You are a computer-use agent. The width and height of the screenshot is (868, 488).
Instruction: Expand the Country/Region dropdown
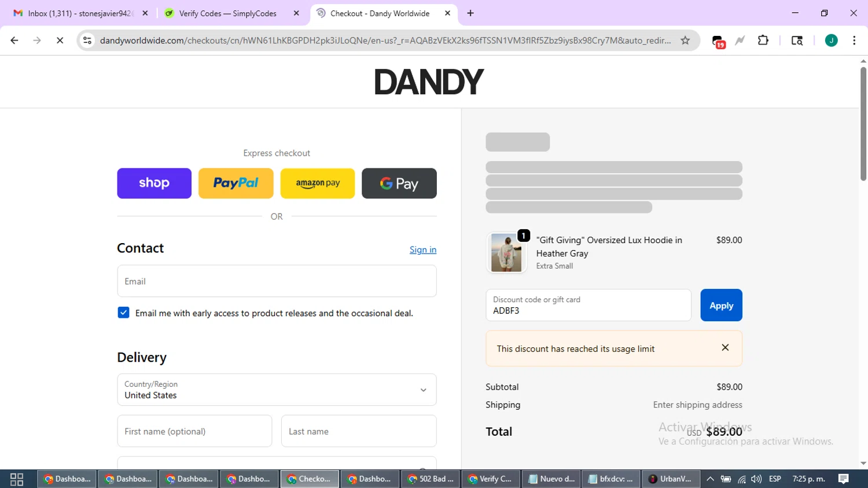pyautogui.click(x=277, y=390)
